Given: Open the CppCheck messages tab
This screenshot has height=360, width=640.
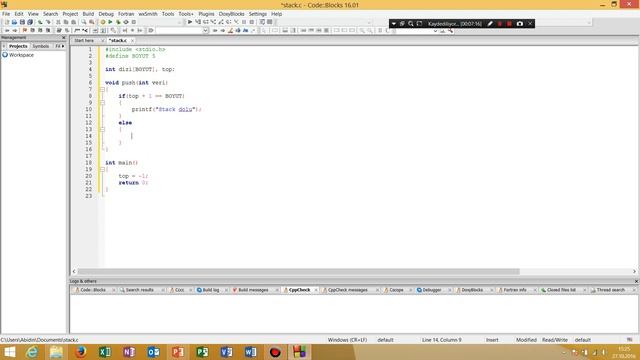Looking at the screenshot, I should pyautogui.click(x=348, y=290).
